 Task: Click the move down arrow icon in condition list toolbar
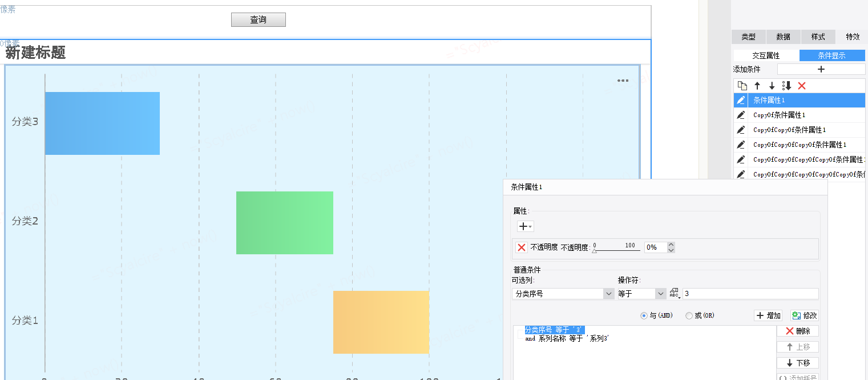coord(772,86)
